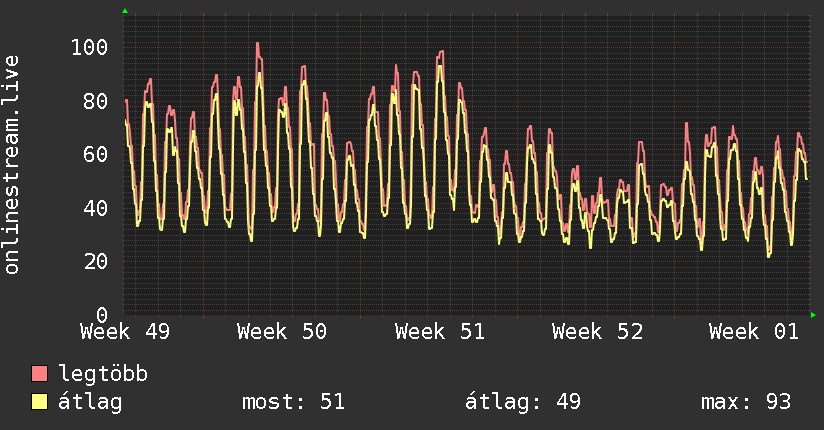Image resolution: width=824 pixels, height=430 pixels.
Task: Click the 40 y-axis label
Action: [96, 208]
